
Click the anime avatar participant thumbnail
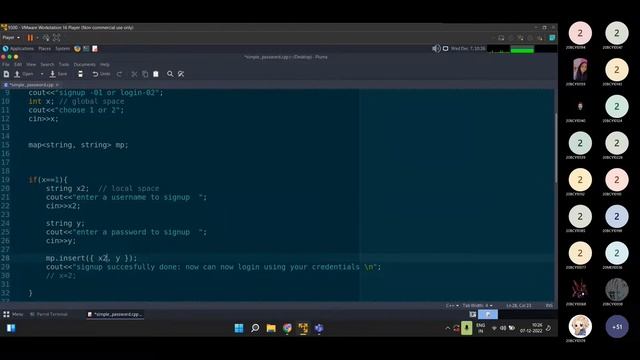pyautogui.click(x=580, y=327)
